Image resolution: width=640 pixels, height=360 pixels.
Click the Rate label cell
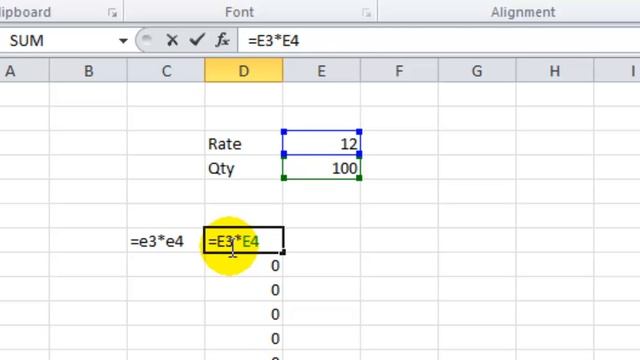pyautogui.click(x=244, y=144)
